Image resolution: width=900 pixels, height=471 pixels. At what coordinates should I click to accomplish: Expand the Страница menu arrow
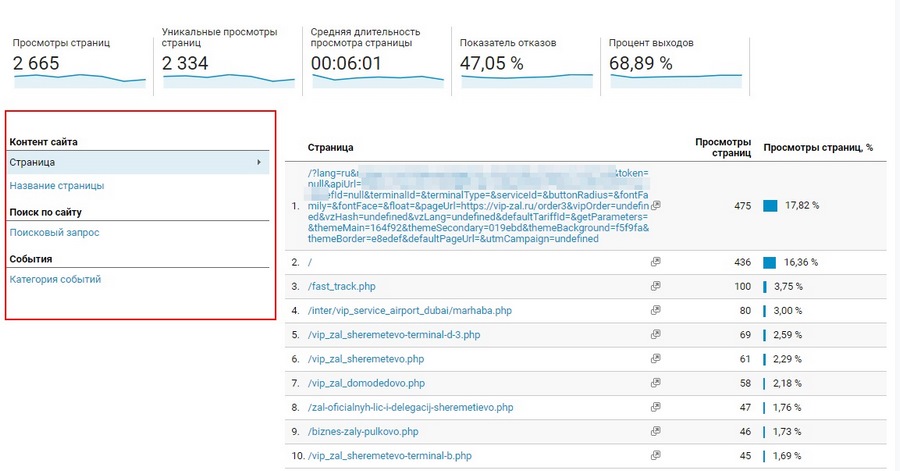tap(259, 162)
